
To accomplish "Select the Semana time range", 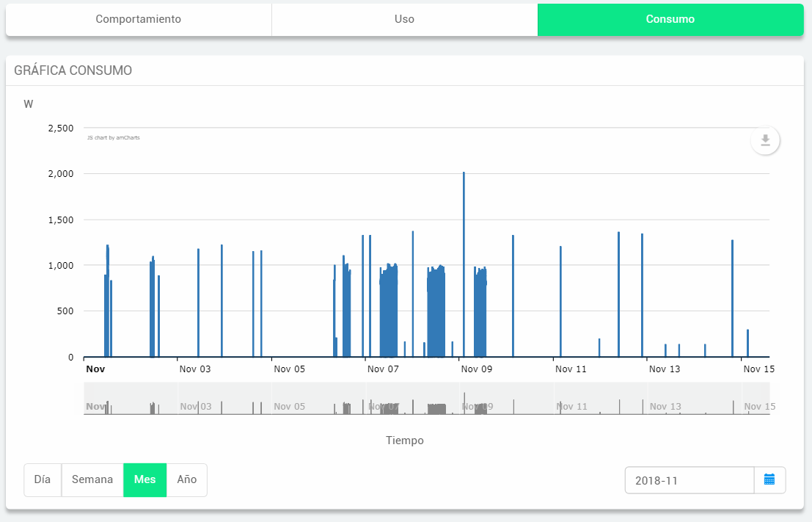I will (x=92, y=480).
